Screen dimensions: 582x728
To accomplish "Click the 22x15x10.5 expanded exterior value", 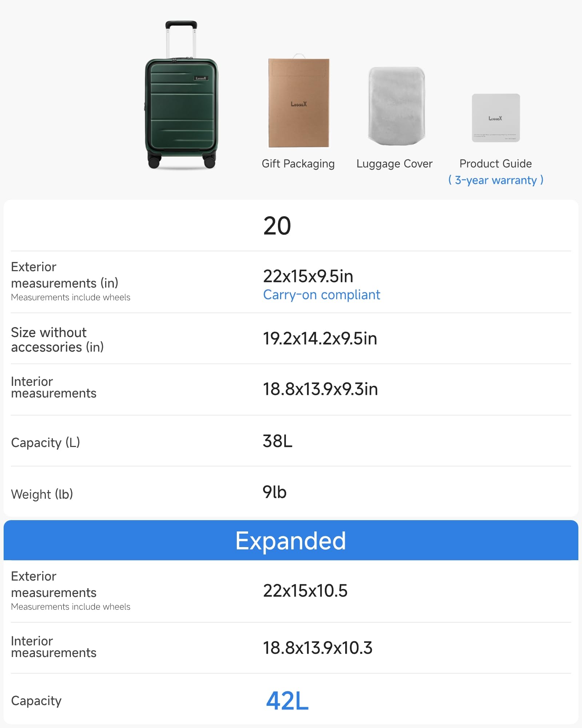I will [305, 591].
